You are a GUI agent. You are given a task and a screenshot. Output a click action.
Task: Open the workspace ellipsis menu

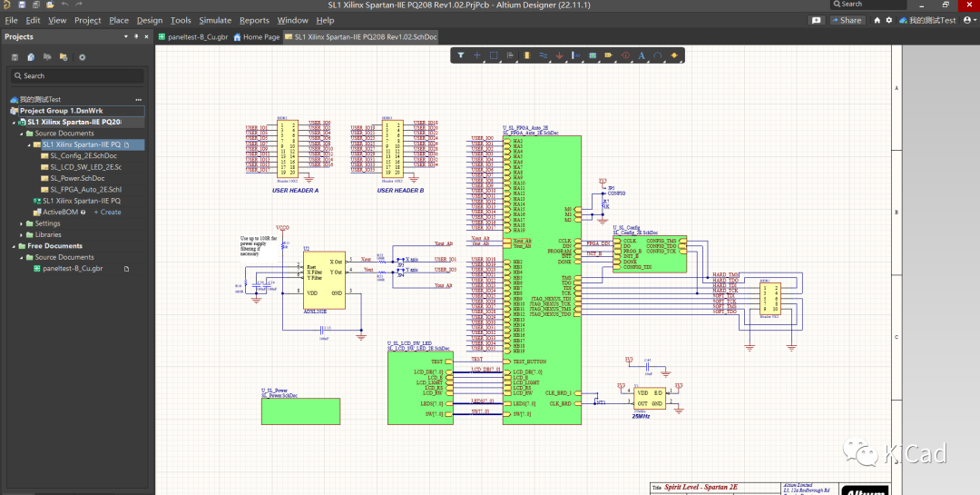point(138,100)
